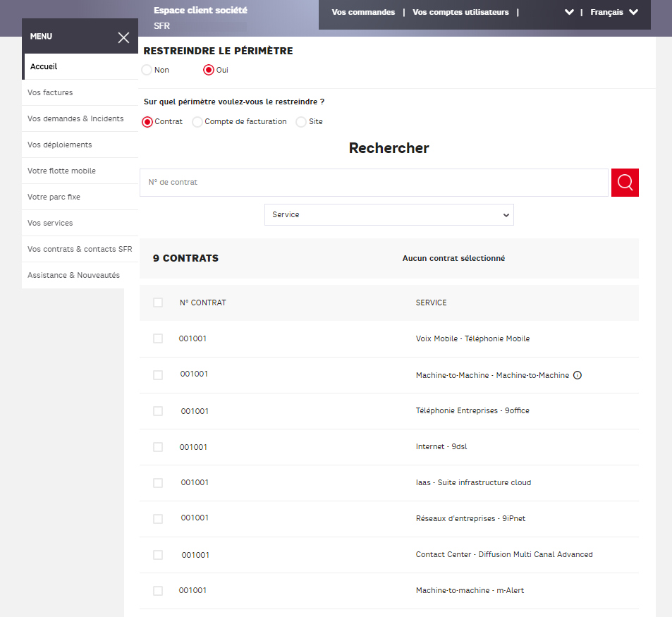Click Téléphonie Entreprises - 9office text

tap(472, 410)
